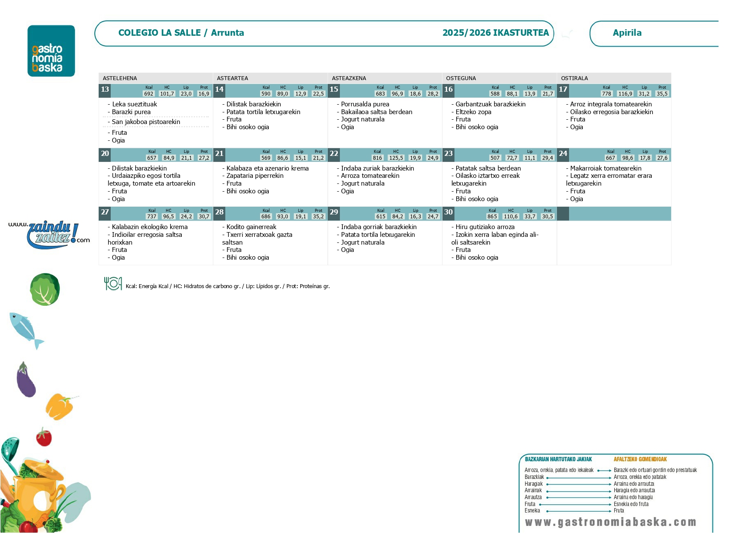
Task: Click the plate and cutlery icon
Action: 113,283
